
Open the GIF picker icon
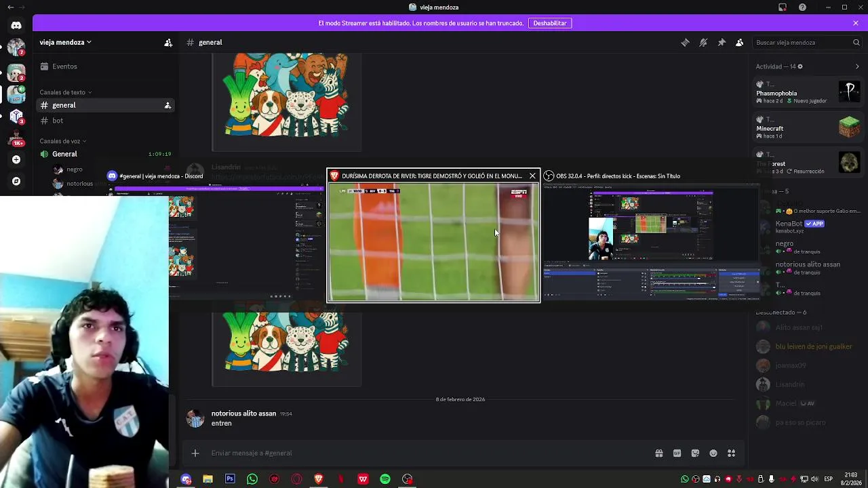click(x=677, y=453)
